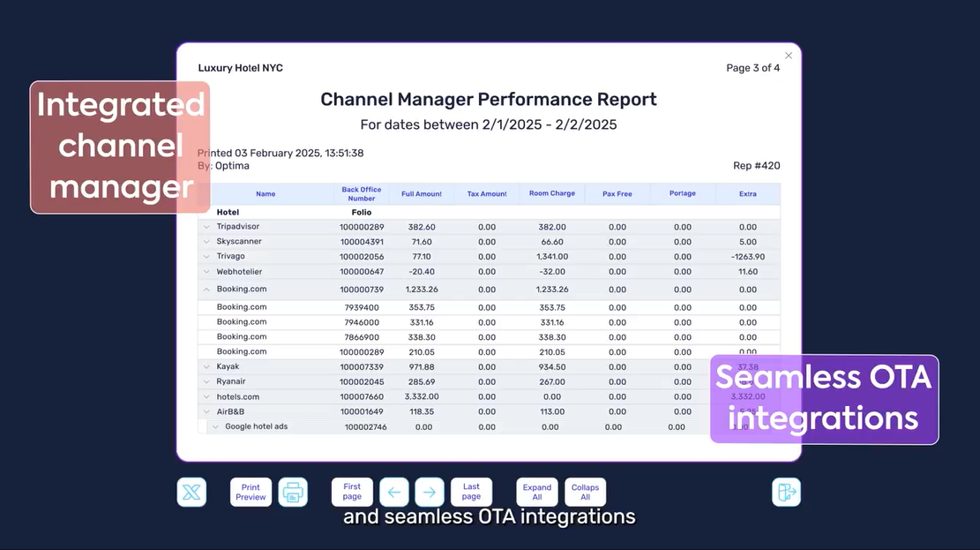Expand the Ryanair row
The width and height of the screenshot is (980, 550).
pyautogui.click(x=206, y=381)
